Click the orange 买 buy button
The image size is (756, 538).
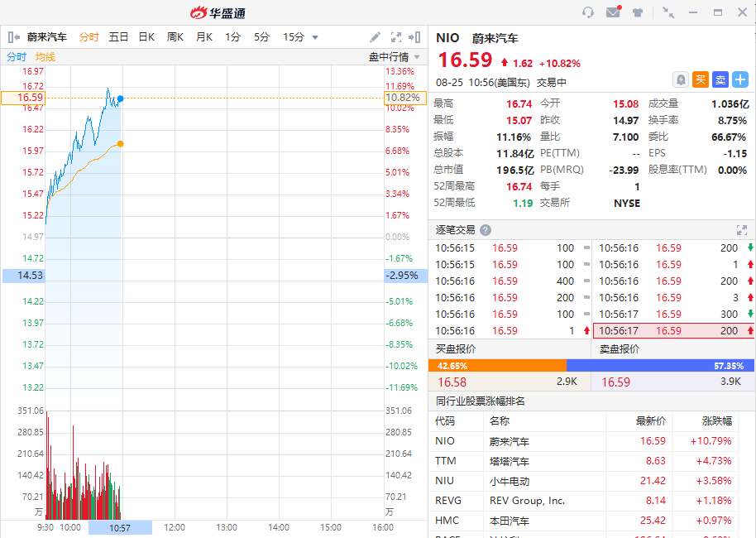tap(701, 79)
